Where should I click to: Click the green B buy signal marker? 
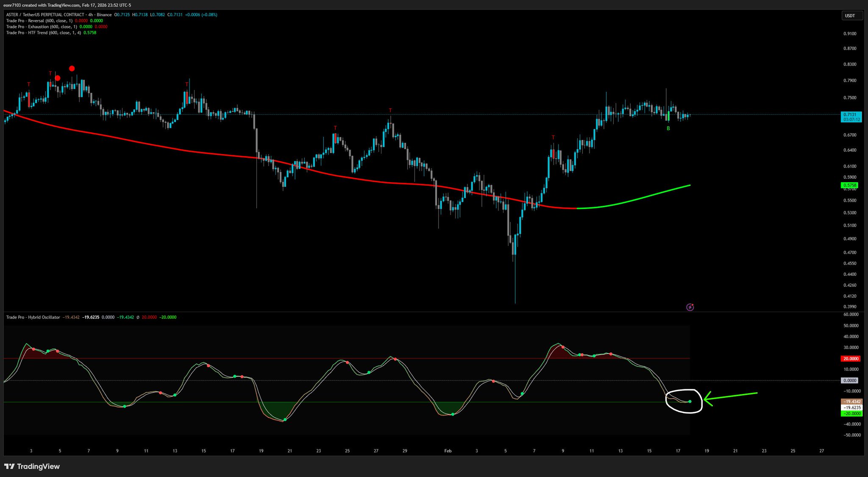point(668,128)
